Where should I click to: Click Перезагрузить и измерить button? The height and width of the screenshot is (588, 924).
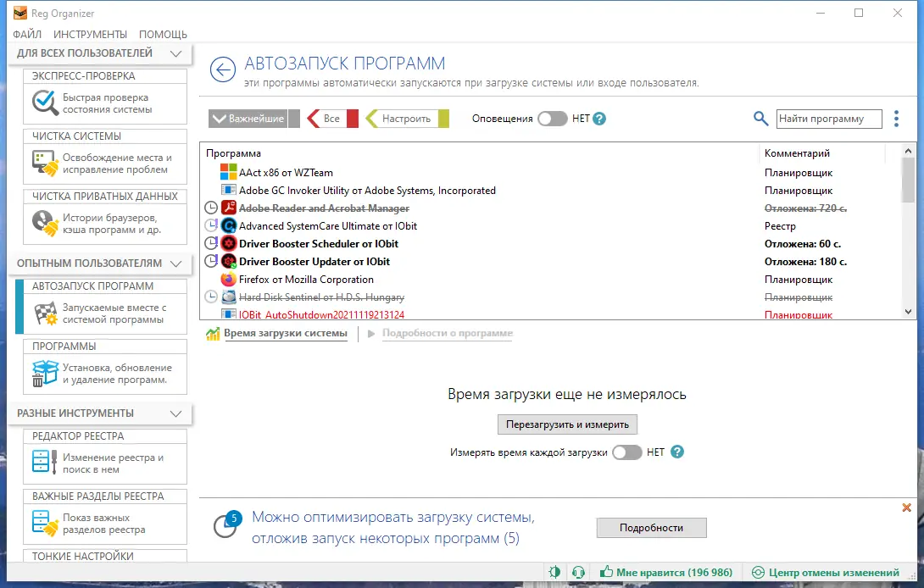click(x=567, y=424)
